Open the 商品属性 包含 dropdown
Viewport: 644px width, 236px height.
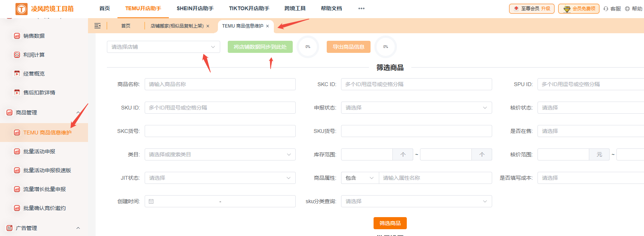pos(360,178)
